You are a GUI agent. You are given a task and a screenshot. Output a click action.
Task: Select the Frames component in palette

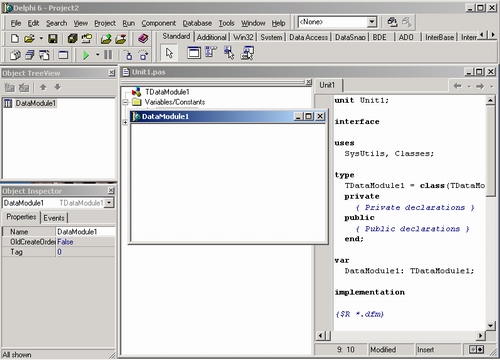[x=194, y=53]
